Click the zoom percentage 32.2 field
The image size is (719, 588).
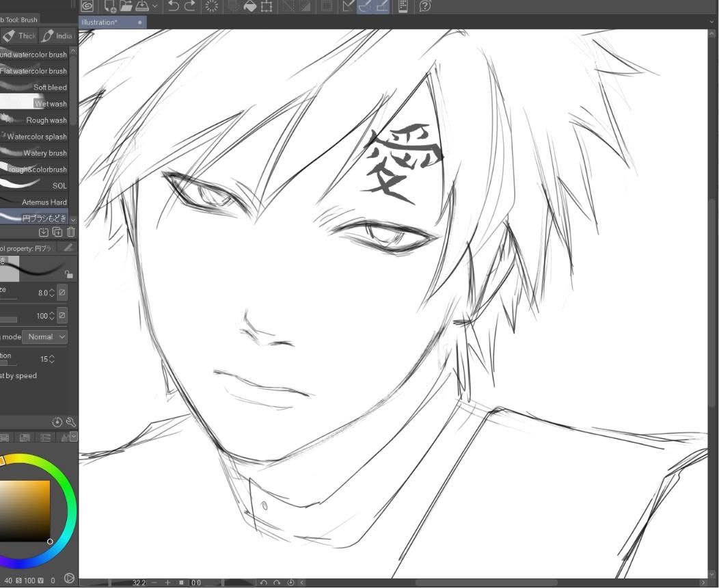tap(139, 583)
